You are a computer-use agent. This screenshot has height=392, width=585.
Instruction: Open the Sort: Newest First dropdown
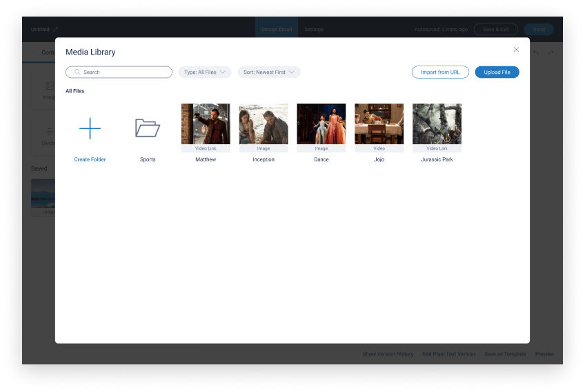click(x=269, y=72)
